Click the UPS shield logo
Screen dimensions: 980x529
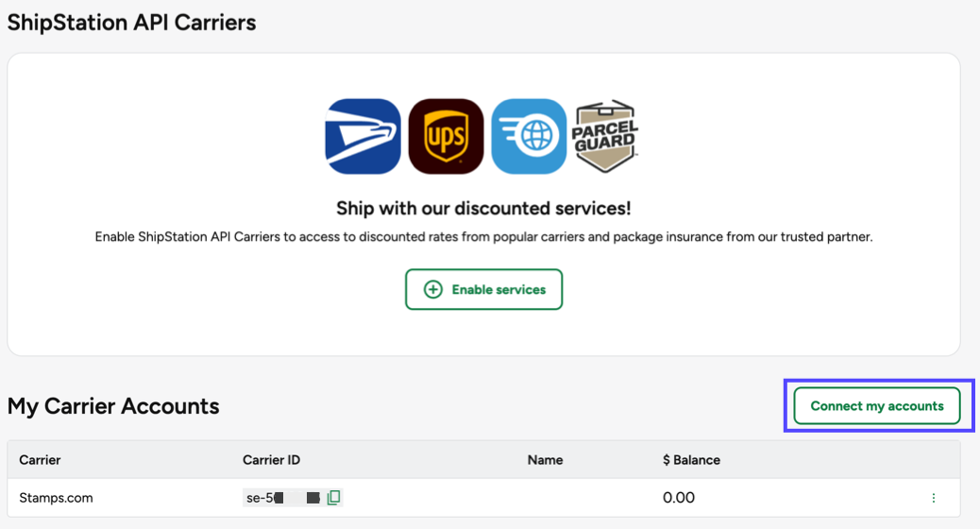pos(446,136)
